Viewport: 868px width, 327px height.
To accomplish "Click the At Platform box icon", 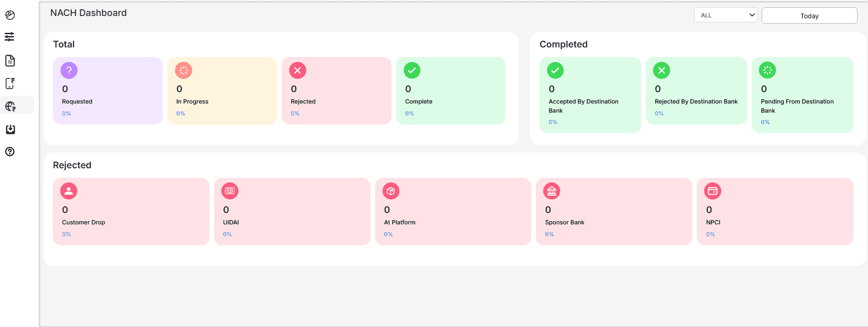I will click(x=391, y=191).
